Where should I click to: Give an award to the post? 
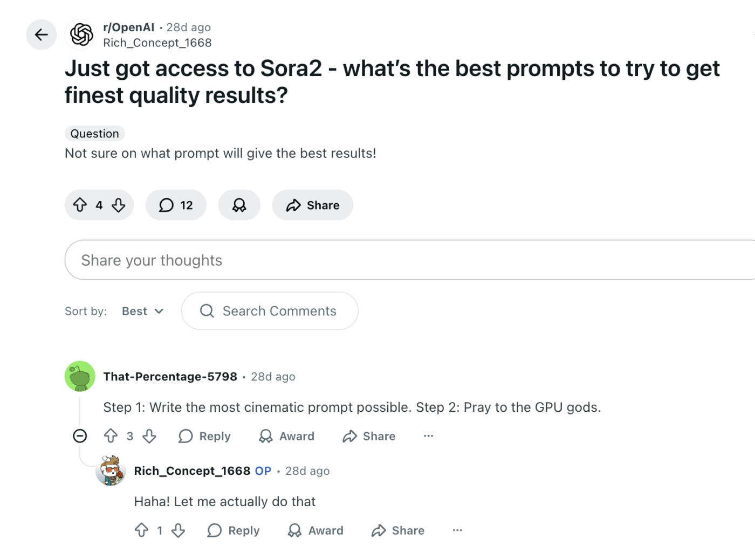click(239, 205)
